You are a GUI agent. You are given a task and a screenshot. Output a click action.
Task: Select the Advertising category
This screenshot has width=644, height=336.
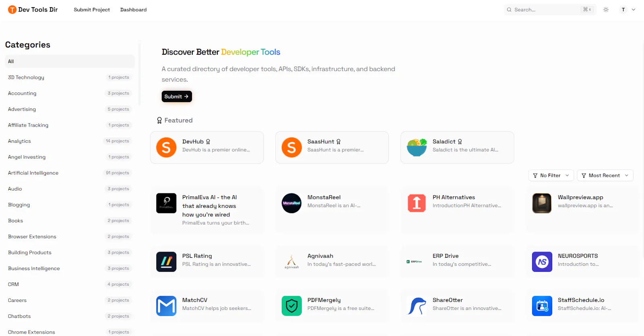(x=70, y=109)
